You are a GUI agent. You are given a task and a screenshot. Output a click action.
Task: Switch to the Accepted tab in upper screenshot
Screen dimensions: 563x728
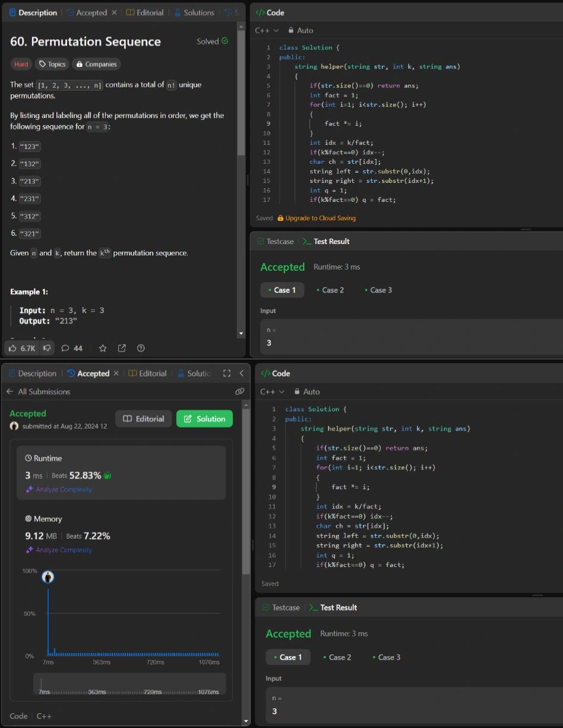87,12
